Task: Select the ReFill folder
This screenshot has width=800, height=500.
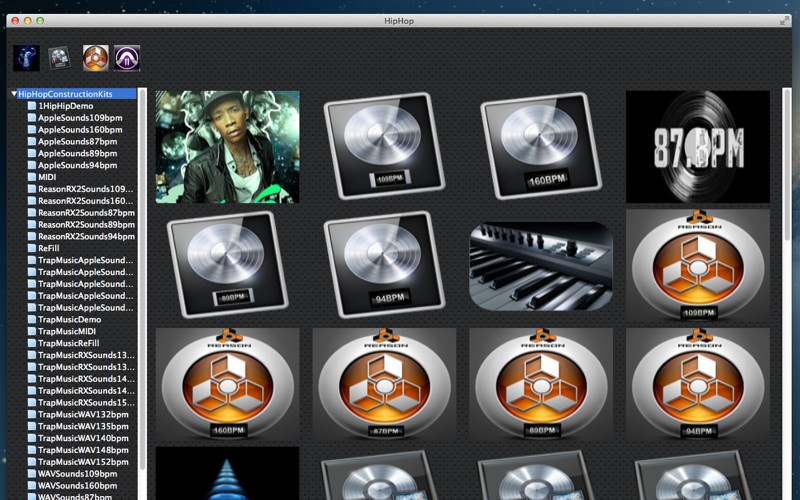Action: [x=48, y=248]
